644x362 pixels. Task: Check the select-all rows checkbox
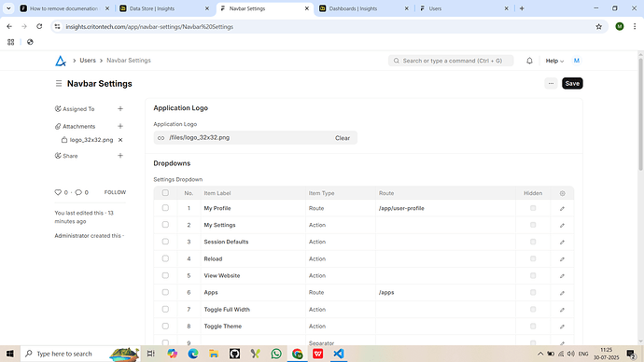165,193
